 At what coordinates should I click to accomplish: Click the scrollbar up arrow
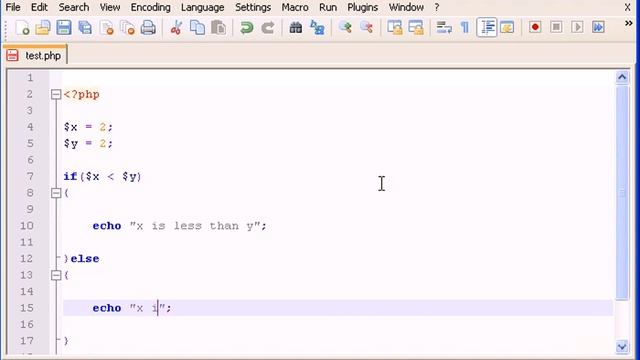[x=622, y=77]
